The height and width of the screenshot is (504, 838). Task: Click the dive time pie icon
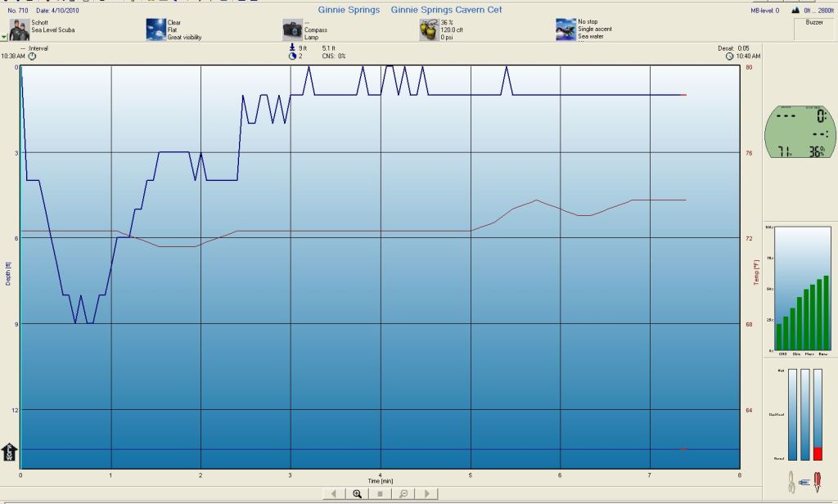292,56
